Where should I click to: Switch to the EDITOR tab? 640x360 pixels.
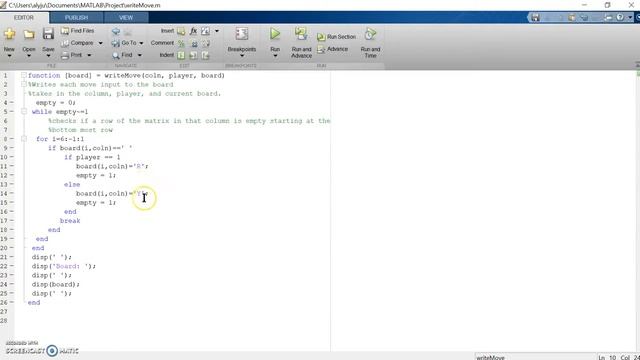click(x=24, y=18)
